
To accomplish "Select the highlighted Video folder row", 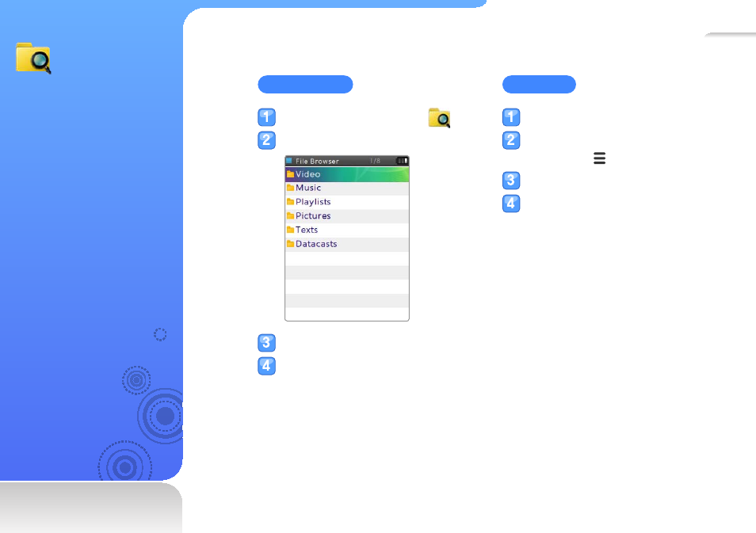I will tap(347, 174).
